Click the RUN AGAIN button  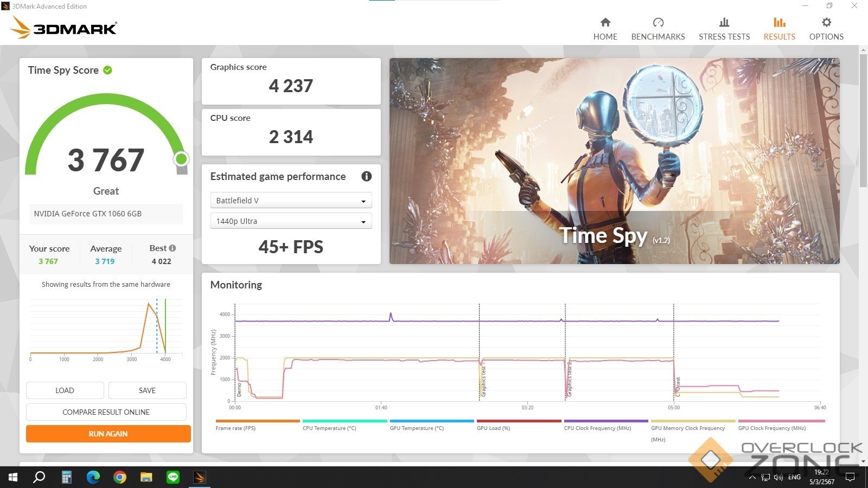(x=108, y=434)
